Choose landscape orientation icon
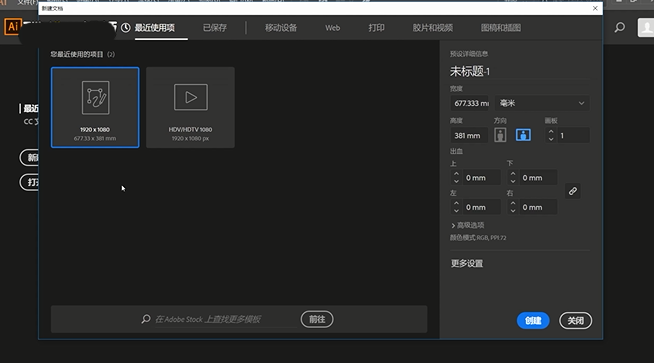 point(523,135)
